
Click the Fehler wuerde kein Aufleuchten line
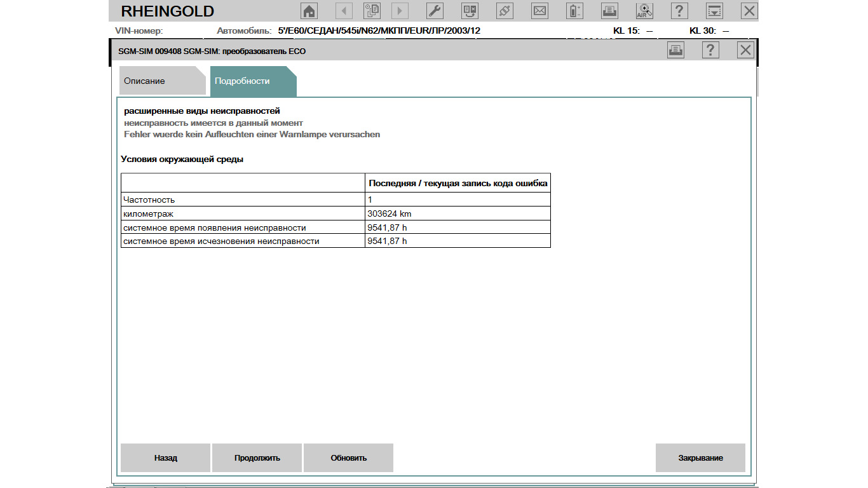pyautogui.click(x=252, y=134)
